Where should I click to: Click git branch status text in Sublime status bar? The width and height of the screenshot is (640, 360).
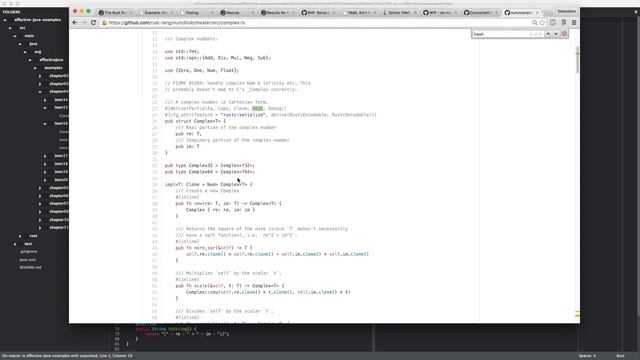(67, 356)
